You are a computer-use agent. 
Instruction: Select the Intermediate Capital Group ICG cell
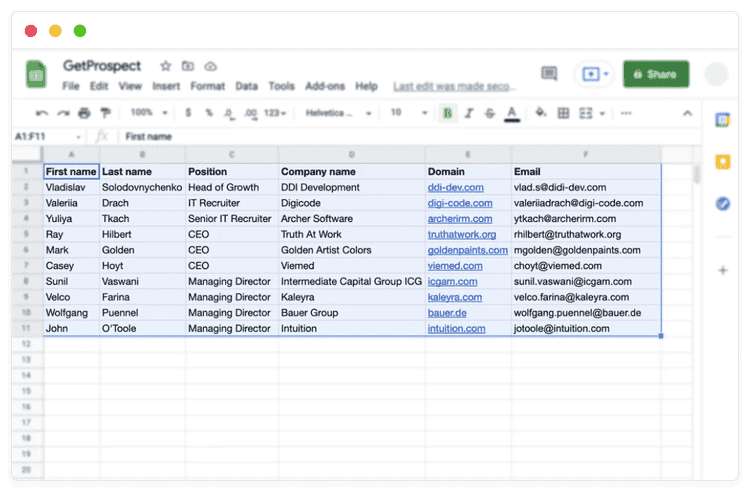[352, 281]
